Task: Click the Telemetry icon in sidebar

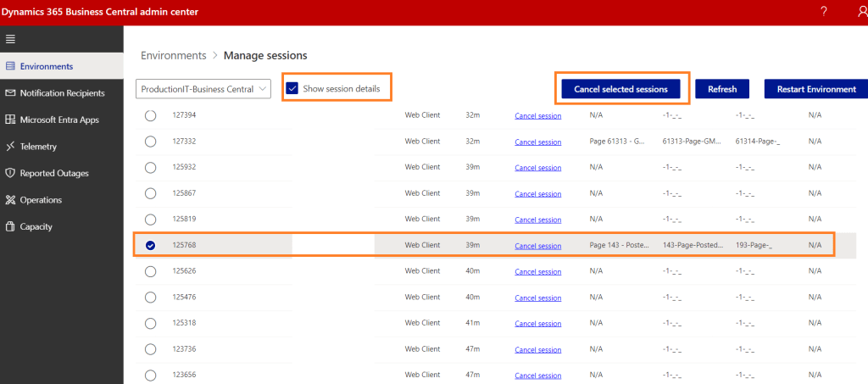Action: (11, 147)
